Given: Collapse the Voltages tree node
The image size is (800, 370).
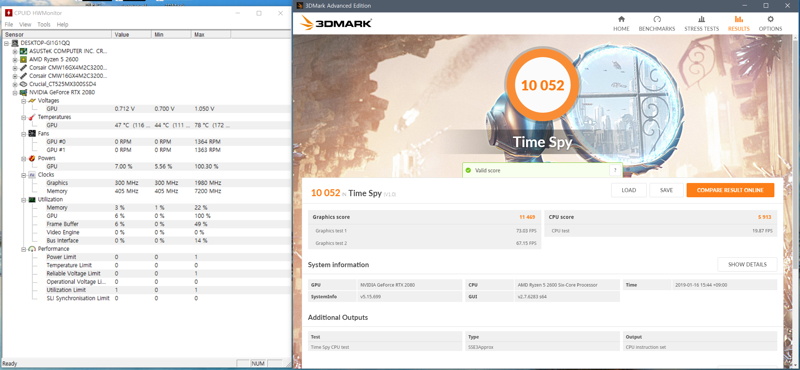Looking at the screenshot, I should tap(23, 101).
